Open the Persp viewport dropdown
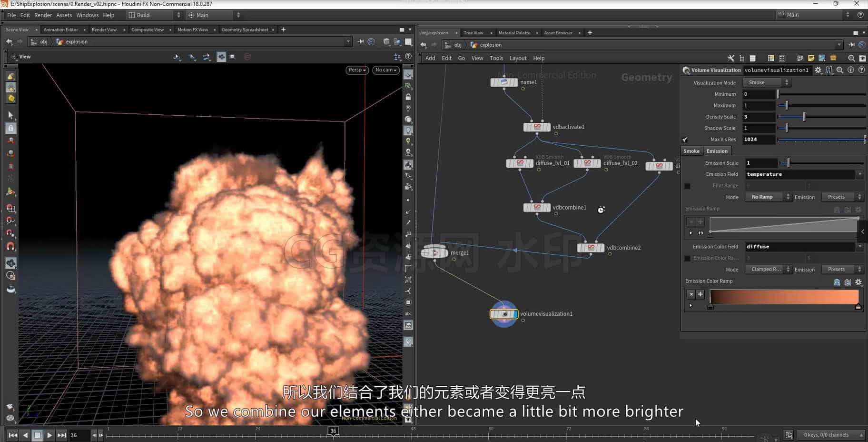 point(357,70)
